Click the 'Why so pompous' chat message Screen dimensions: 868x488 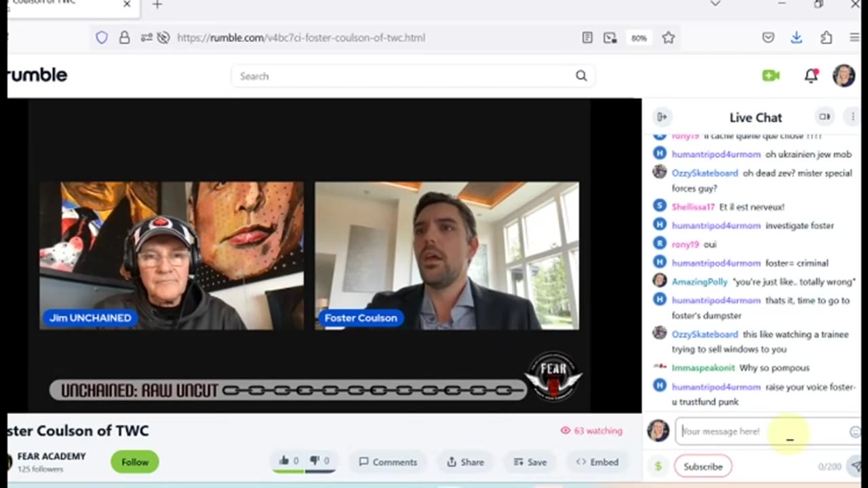(774, 367)
